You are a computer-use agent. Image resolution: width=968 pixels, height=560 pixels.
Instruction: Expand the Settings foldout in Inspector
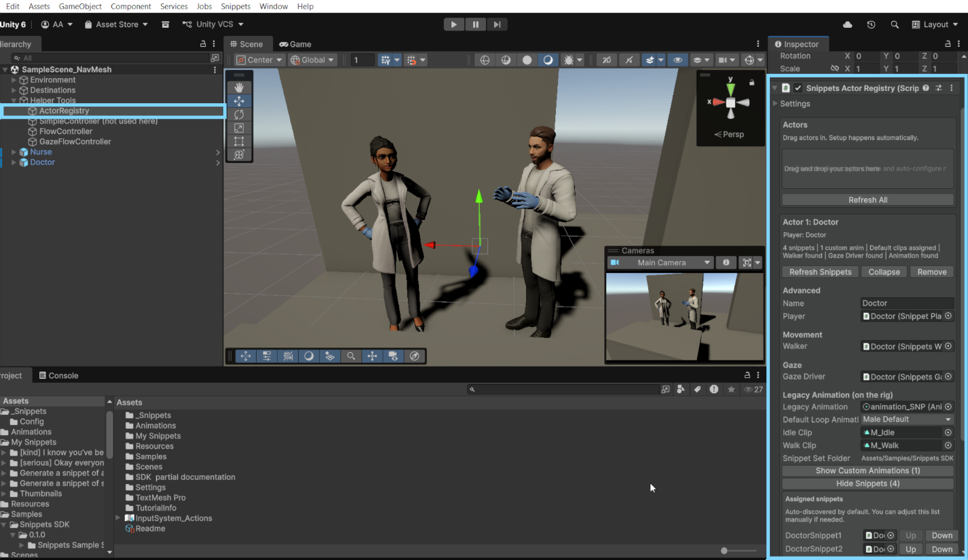click(x=775, y=104)
